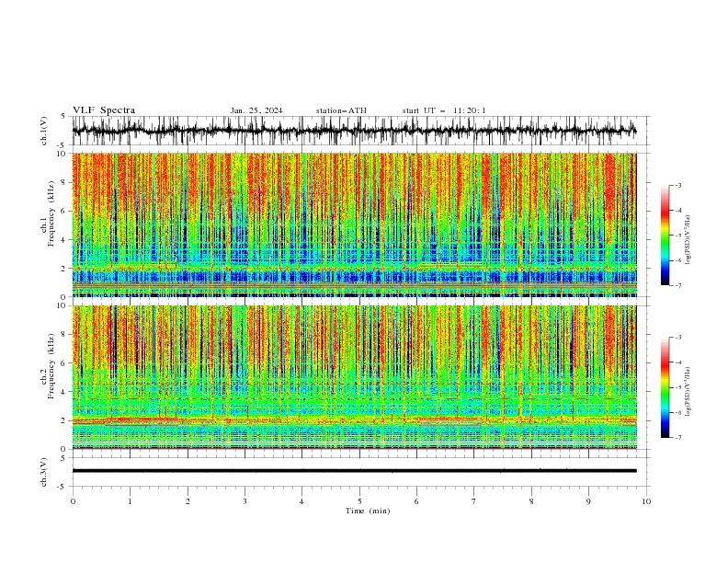Screen dimensions: 728x563
Task: Click the "ch.1(V)" waveform axis label
Action: coord(44,131)
